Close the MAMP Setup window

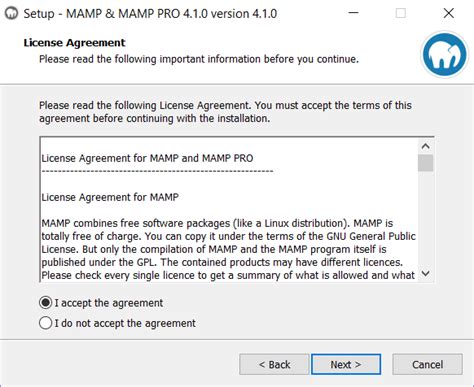pos(449,13)
